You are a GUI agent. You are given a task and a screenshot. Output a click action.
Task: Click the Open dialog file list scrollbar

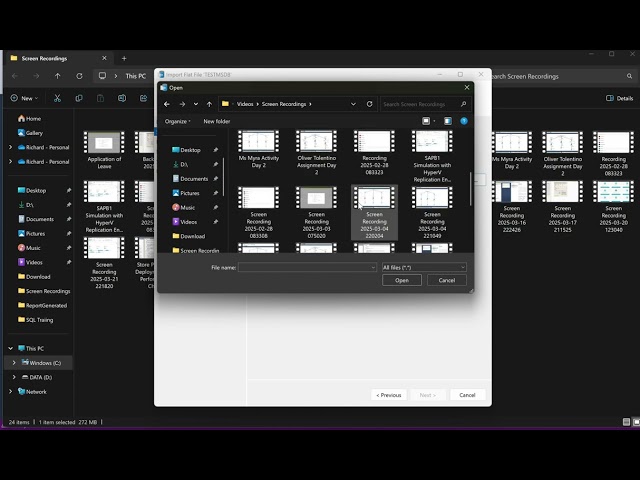(x=471, y=188)
